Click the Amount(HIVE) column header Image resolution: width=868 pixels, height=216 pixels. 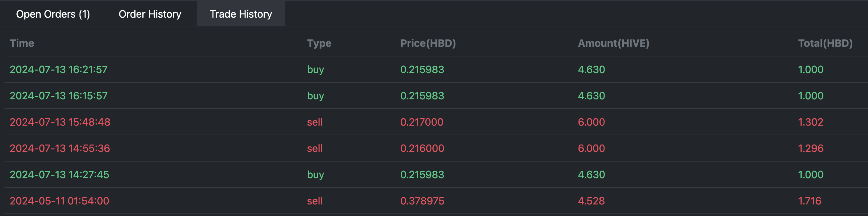tap(613, 43)
